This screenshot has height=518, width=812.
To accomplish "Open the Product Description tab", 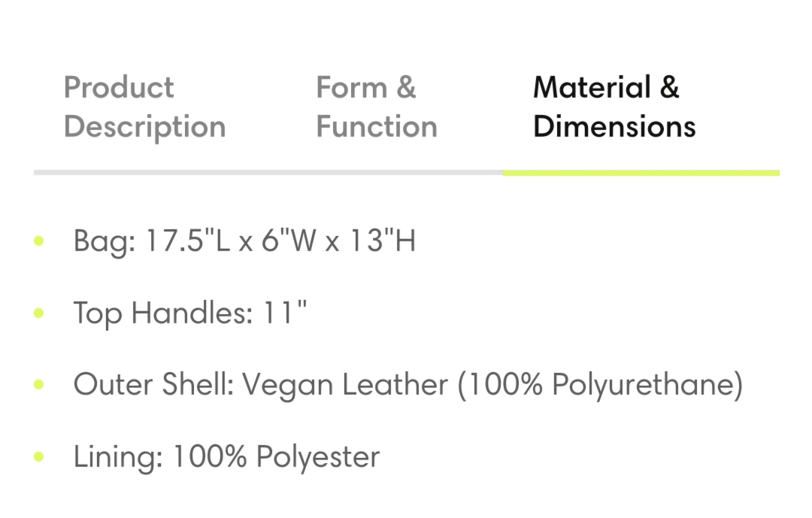I will 144,108.
